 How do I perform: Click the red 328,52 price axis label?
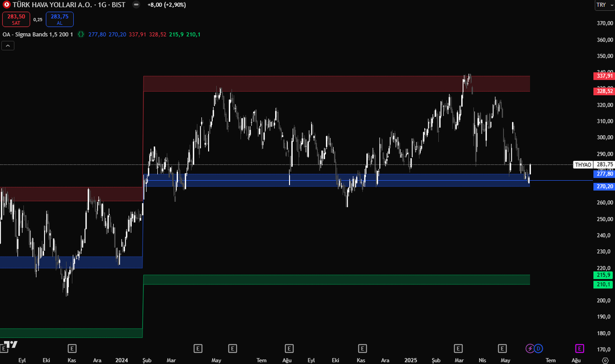(603, 91)
